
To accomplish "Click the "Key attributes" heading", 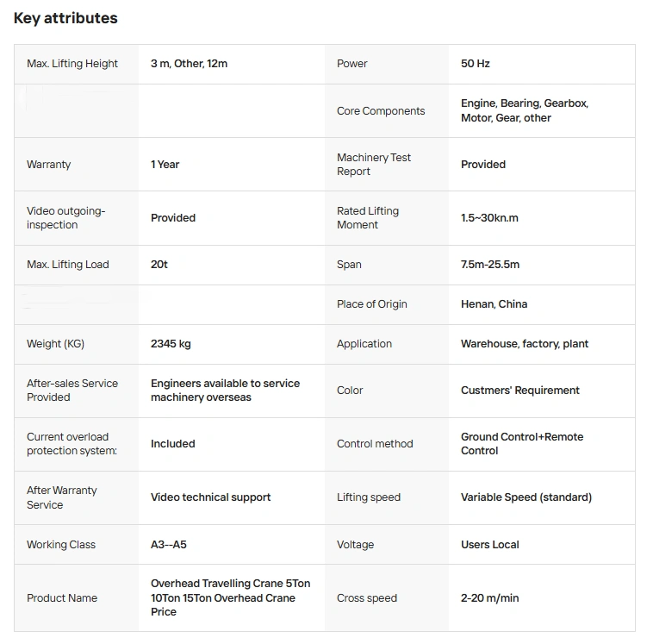I will click(x=65, y=18).
